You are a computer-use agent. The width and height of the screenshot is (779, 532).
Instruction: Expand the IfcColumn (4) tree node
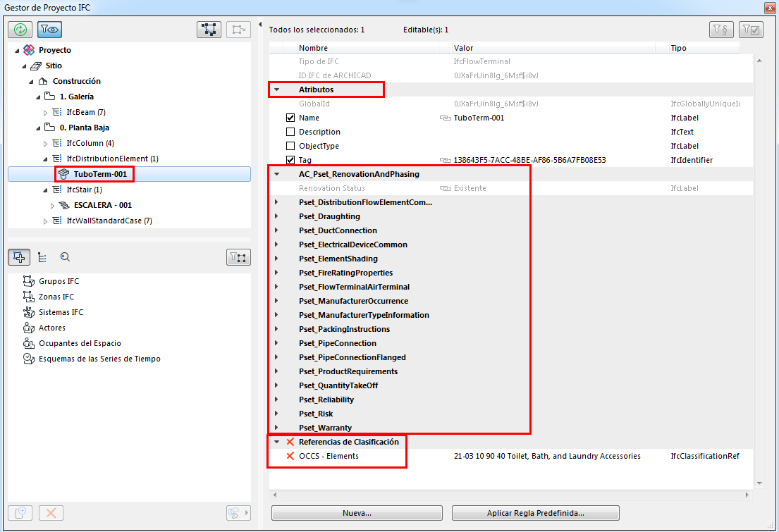pyautogui.click(x=45, y=144)
